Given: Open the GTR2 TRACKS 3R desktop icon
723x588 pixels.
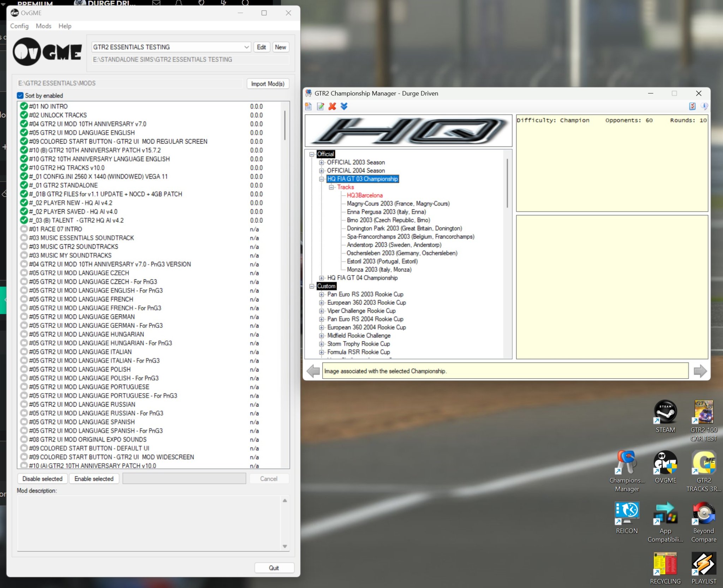Looking at the screenshot, I should pyautogui.click(x=704, y=471).
